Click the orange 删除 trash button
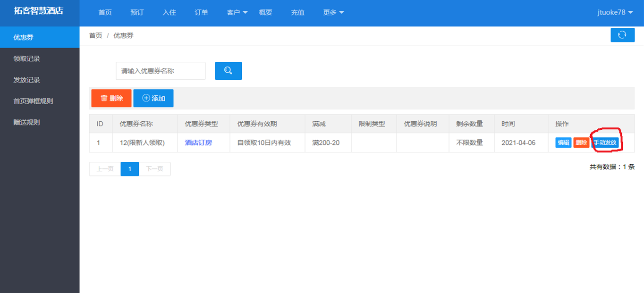Image resolution: width=644 pixels, height=293 pixels. (111, 98)
